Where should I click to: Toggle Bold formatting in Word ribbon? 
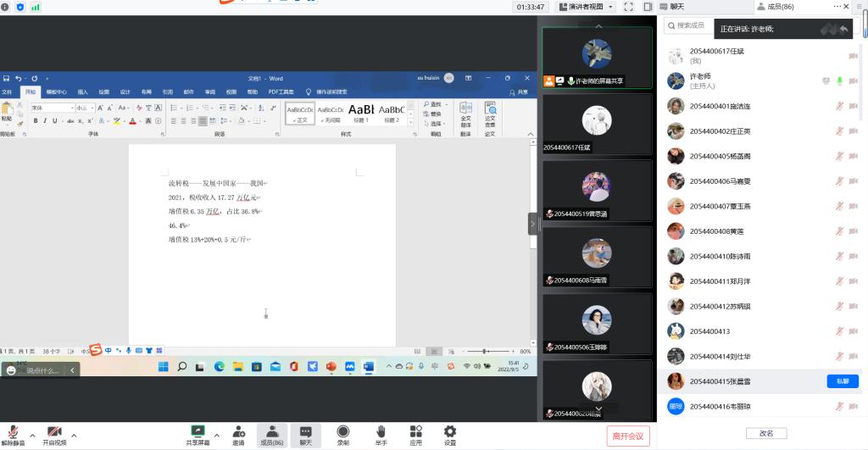click(x=36, y=120)
